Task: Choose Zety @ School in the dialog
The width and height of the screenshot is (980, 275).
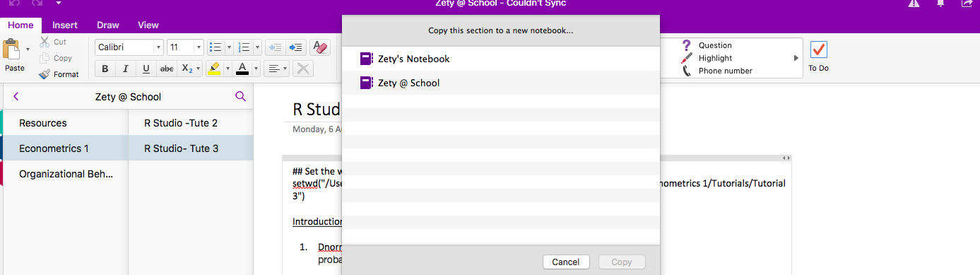Action: 501,83
